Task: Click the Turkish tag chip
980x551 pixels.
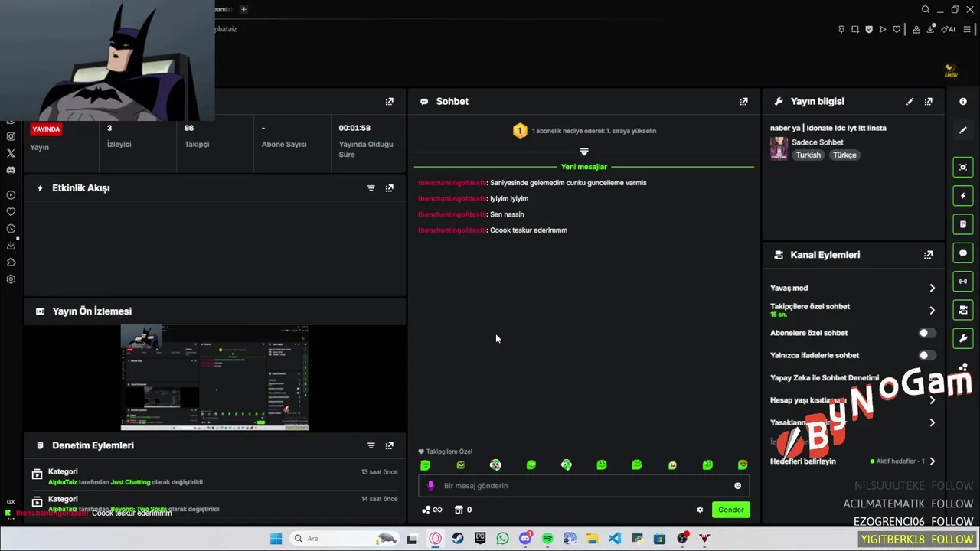Action: [808, 155]
